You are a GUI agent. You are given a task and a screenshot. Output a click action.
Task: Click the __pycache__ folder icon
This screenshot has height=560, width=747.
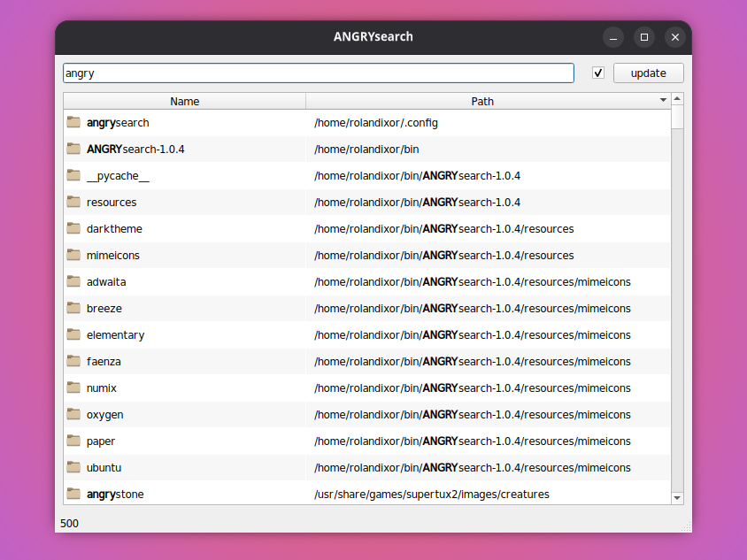73,175
